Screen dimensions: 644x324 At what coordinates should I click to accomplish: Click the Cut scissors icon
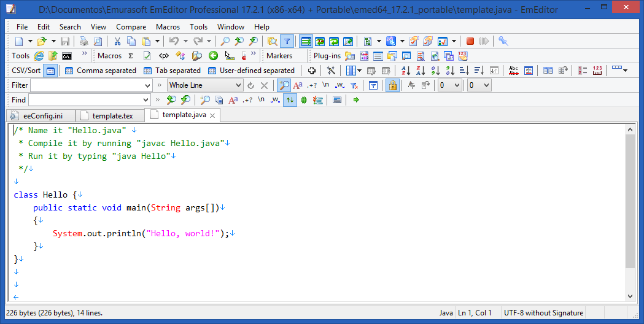coord(117,41)
